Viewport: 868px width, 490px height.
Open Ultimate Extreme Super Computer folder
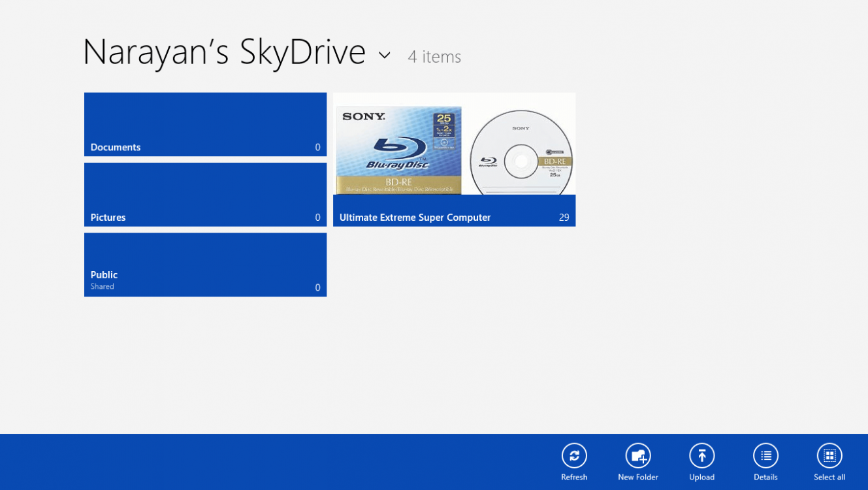point(454,159)
